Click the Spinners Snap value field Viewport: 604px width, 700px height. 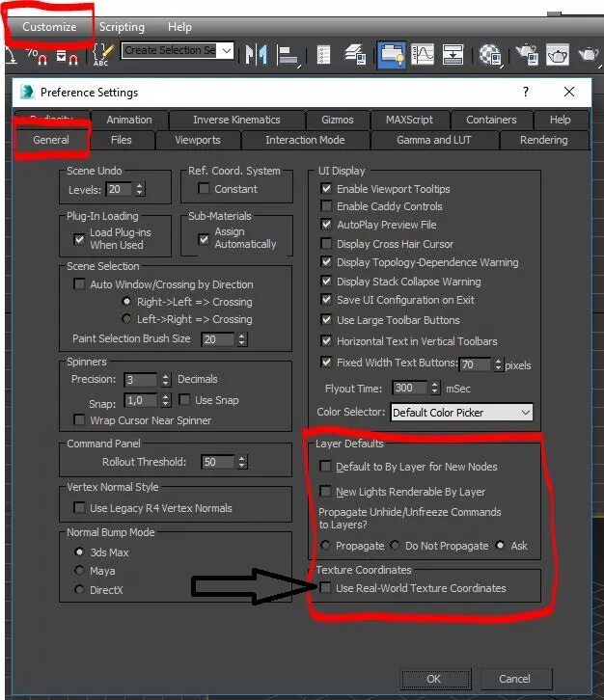[140, 400]
